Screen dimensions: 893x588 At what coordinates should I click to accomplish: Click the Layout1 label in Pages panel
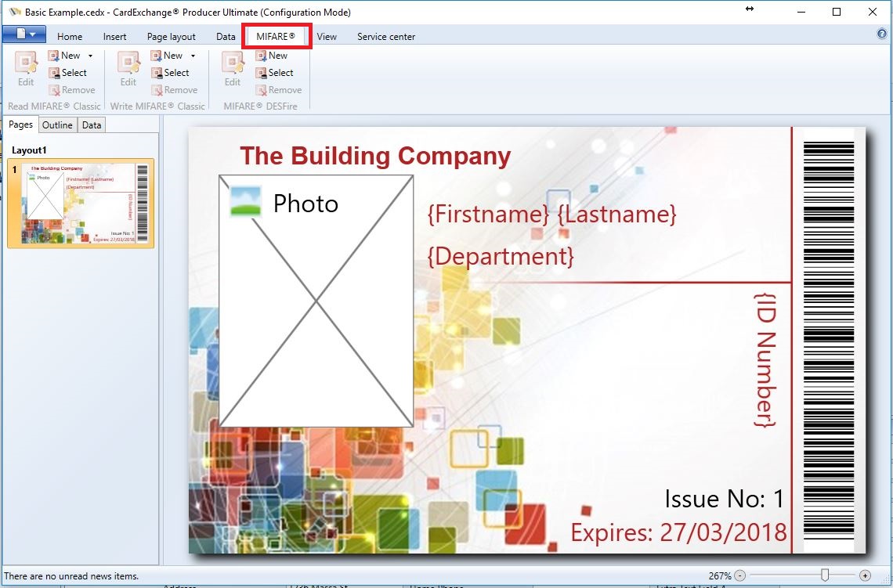click(x=29, y=150)
